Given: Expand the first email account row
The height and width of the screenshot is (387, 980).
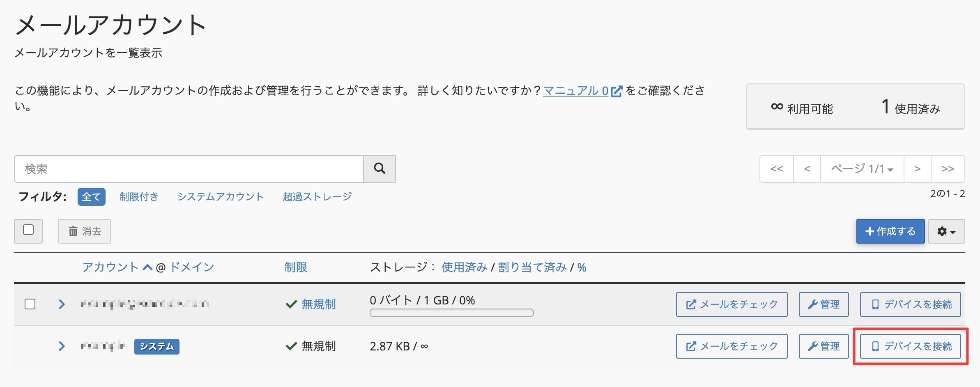Looking at the screenshot, I should 62,304.
